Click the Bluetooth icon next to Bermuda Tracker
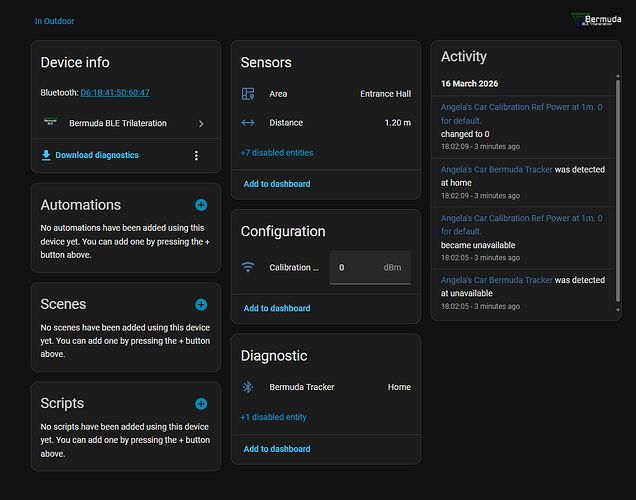The image size is (636, 500). pos(248,387)
